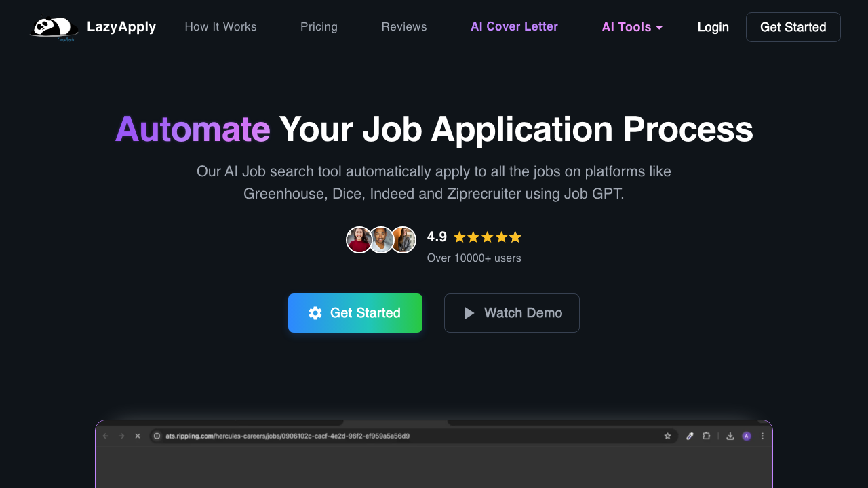Click the gradient Get Started button

[355, 313]
